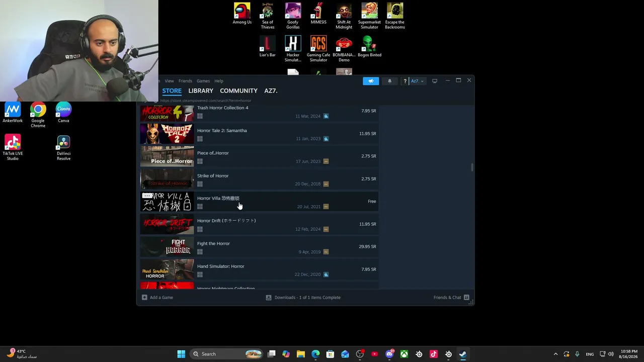Open the Steam Help menu
644x362 pixels.
click(x=219, y=81)
